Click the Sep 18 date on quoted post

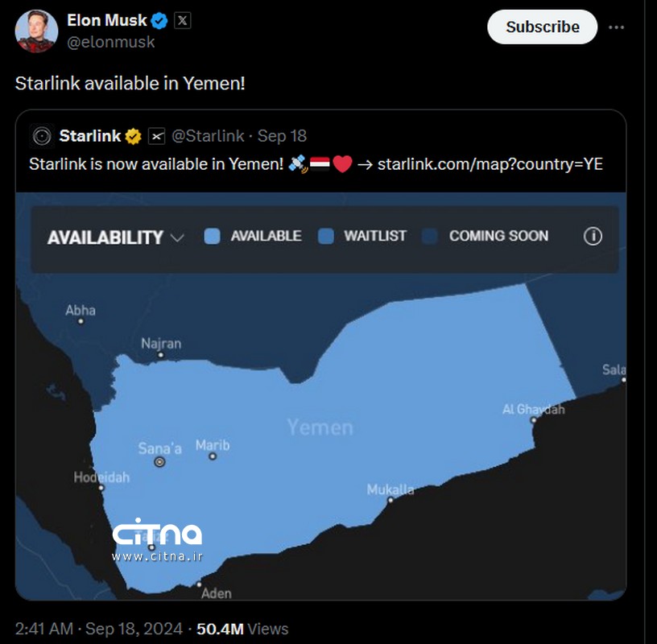[x=282, y=136]
